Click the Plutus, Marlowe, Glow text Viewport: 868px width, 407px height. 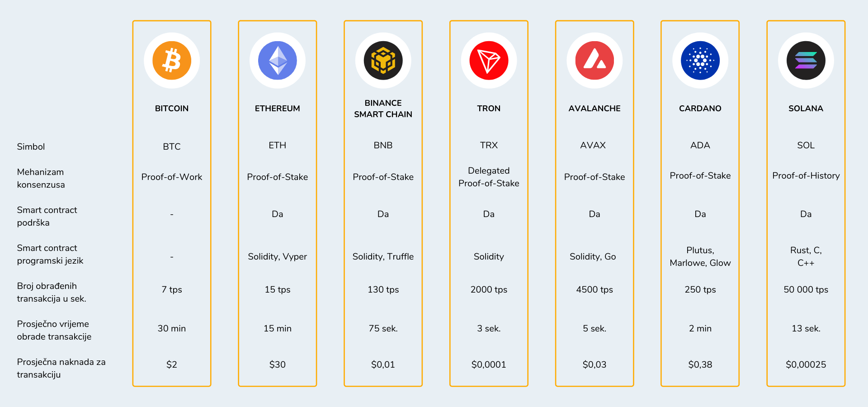700,256
